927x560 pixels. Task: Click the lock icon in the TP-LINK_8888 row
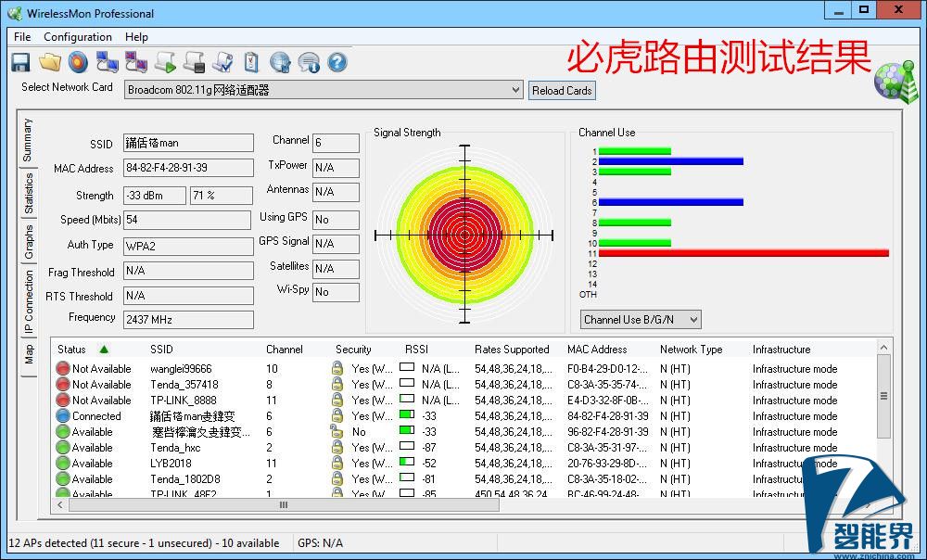click(x=337, y=400)
